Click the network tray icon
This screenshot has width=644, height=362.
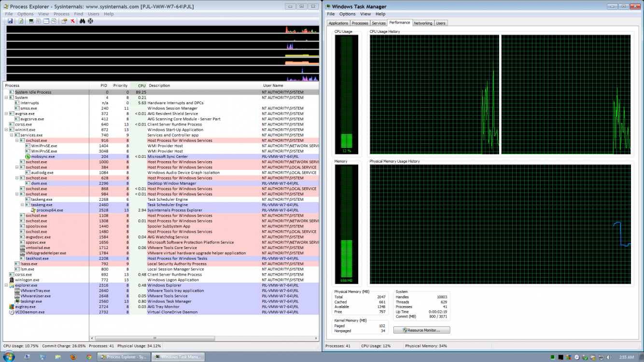[x=601, y=357]
